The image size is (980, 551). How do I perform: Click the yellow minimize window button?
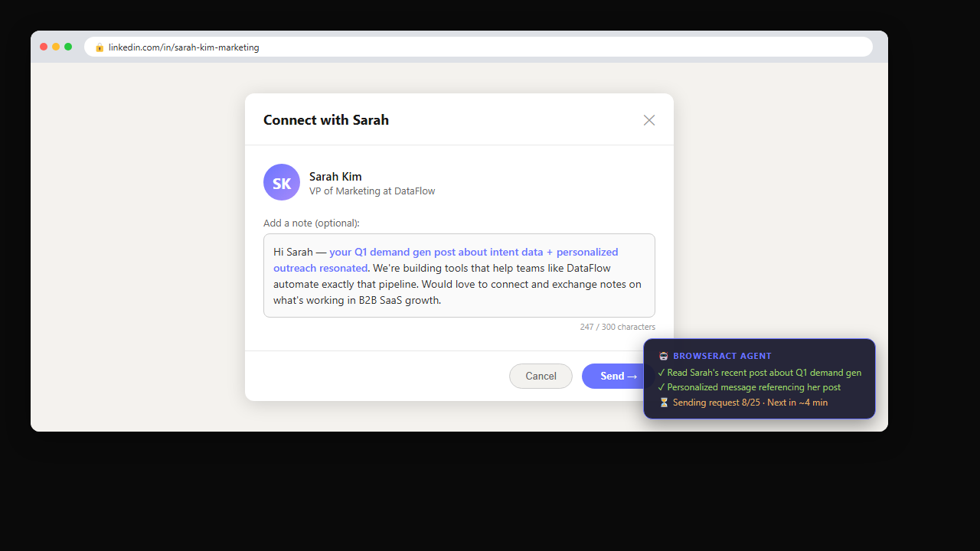pyautogui.click(x=56, y=47)
